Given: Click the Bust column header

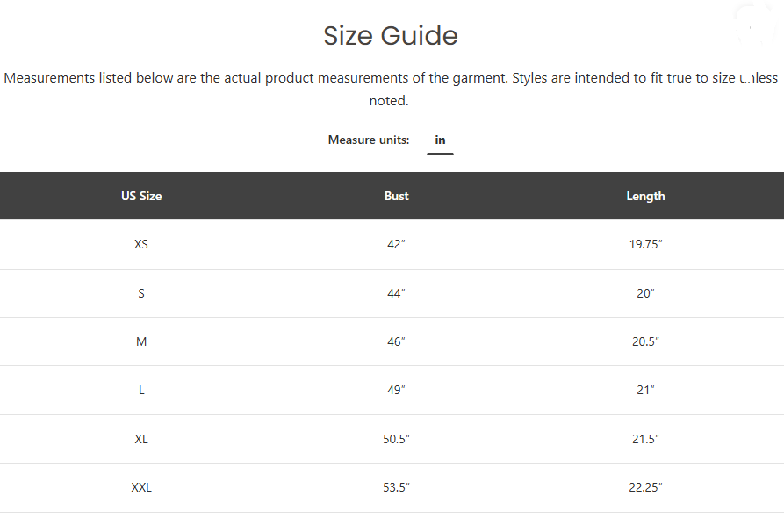Looking at the screenshot, I should coord(397,196).
